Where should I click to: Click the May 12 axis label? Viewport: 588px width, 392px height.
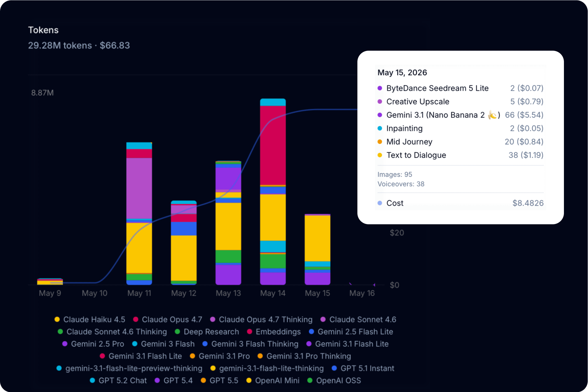click(184, 293)
